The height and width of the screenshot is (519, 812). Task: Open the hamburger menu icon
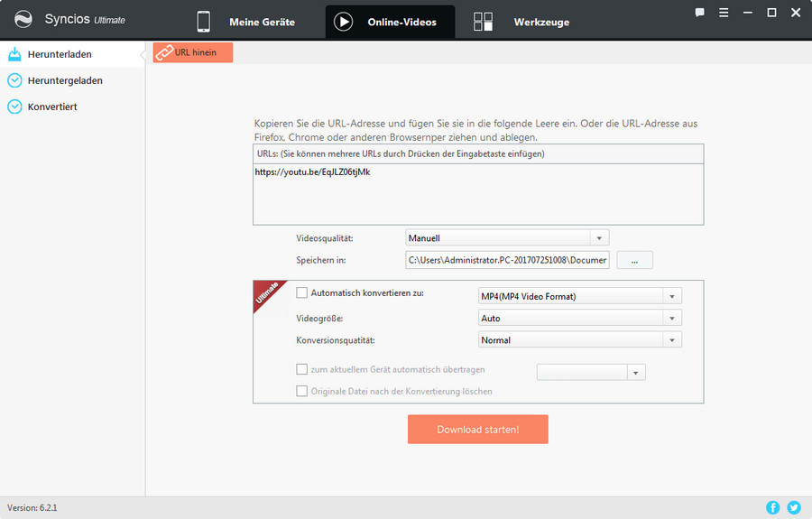(724, 13)
